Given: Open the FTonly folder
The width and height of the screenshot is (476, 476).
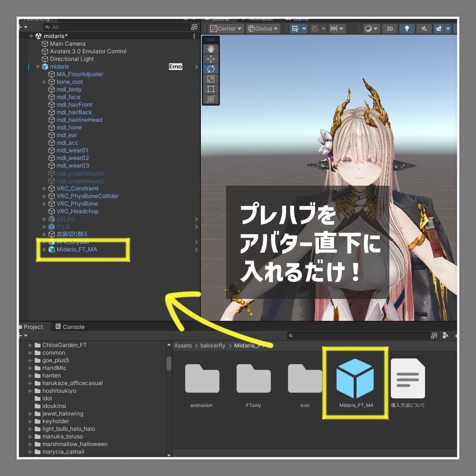Looking at the screenshot, I should coord(254,386).
